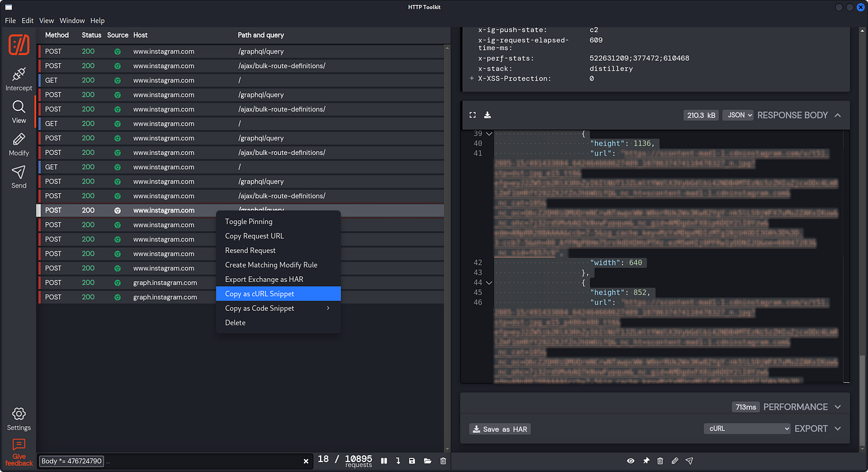Pin the exchange with the pin icon
868x472 pixels.
(x=646, y=461)
